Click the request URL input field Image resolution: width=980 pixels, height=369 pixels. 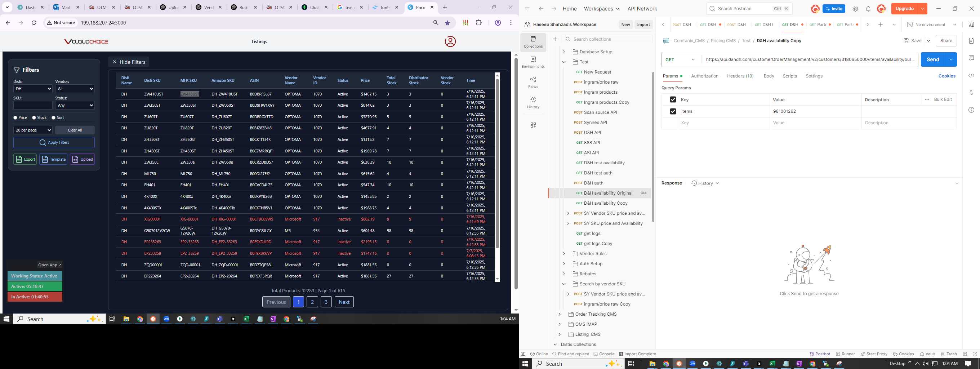(x=809, y=59)
